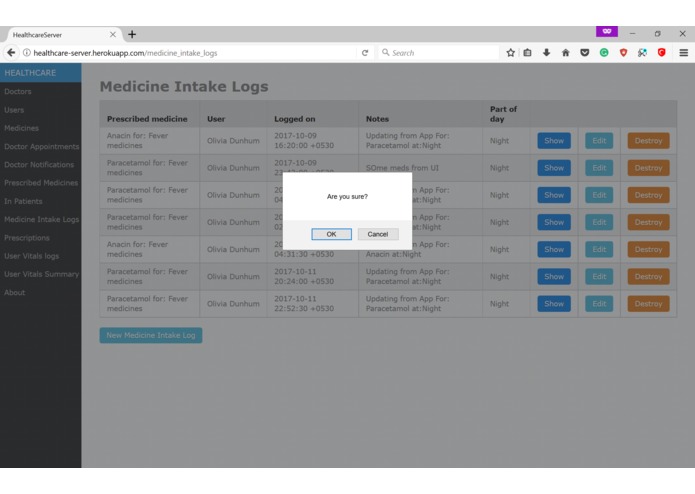Image resolution: width=695 pixels, height=494 pixels.
Task: Open the downloads arrow icon
Action: pyautogui.click(x=547, y=53)
